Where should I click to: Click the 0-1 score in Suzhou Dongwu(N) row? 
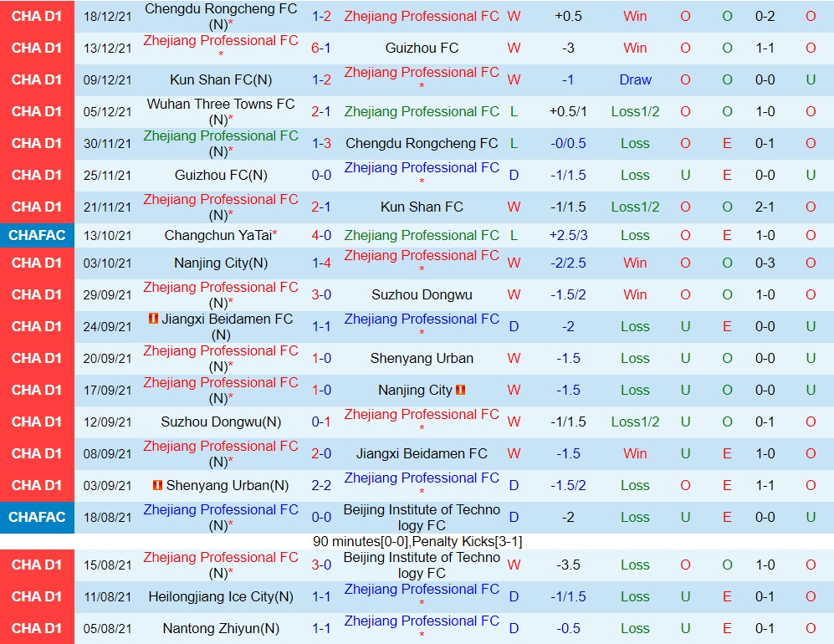point(321,422)
